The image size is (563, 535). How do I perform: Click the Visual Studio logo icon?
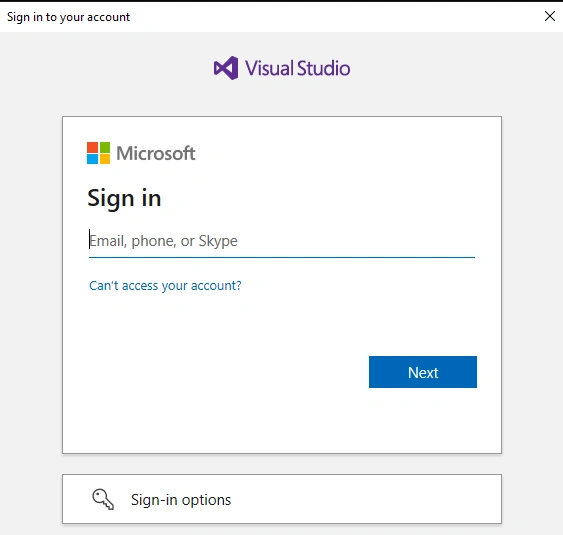226,68
